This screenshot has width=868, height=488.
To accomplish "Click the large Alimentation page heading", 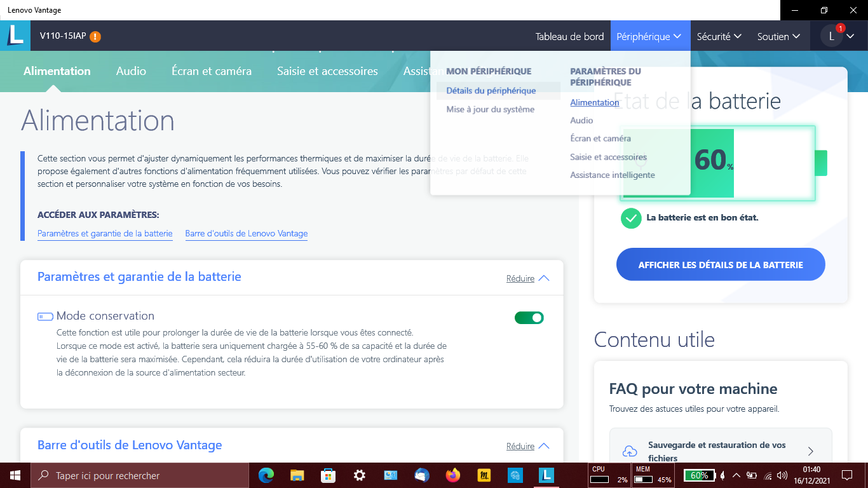I will (x=98, y=121).
